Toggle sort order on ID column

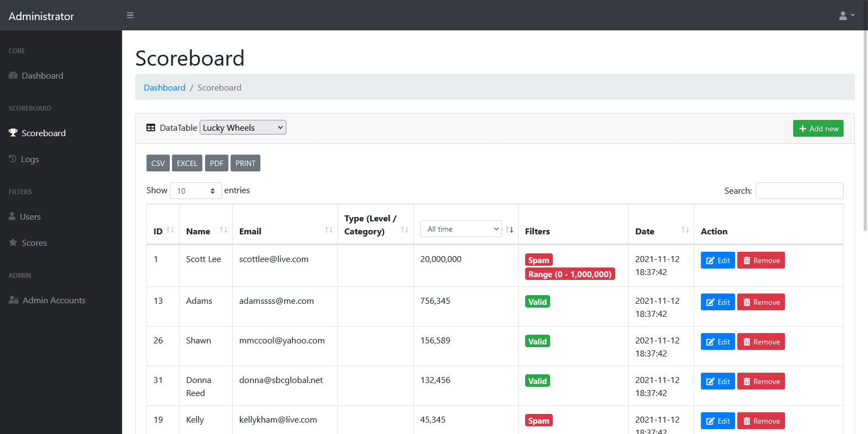170,230
